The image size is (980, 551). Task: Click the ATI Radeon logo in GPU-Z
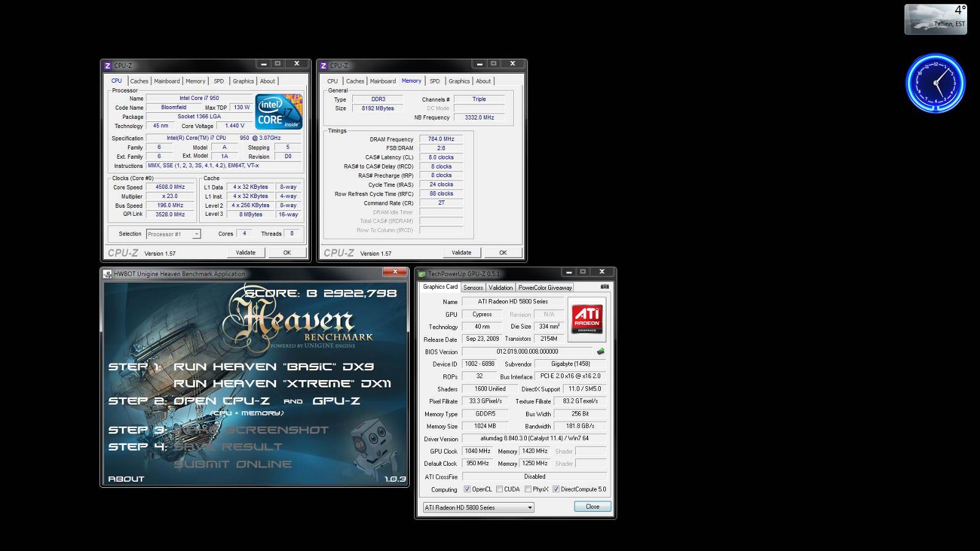pos(587,319)
